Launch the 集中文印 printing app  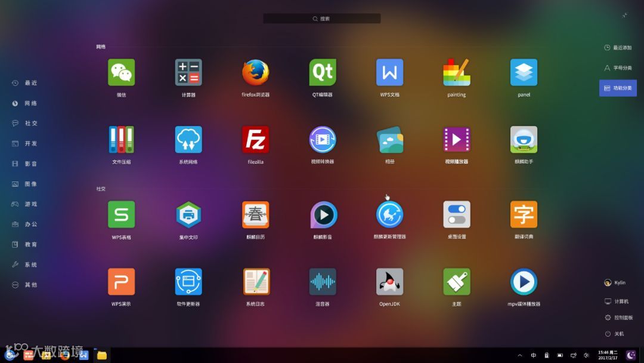(188, 214)
